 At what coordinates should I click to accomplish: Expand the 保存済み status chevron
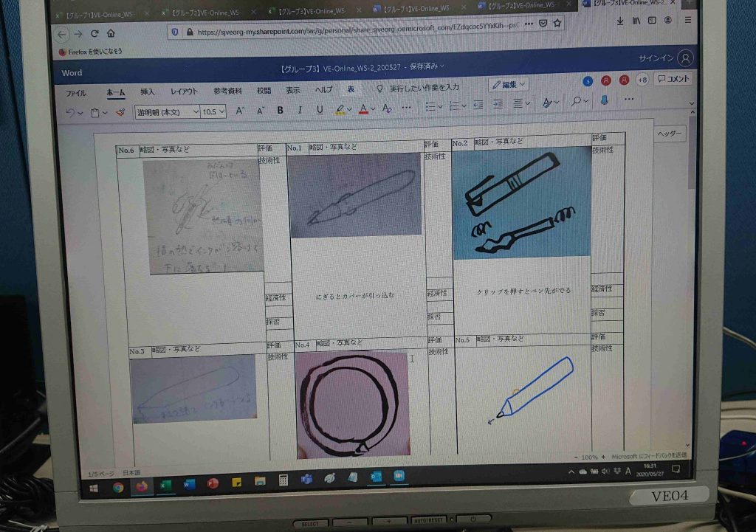[441, 66]
